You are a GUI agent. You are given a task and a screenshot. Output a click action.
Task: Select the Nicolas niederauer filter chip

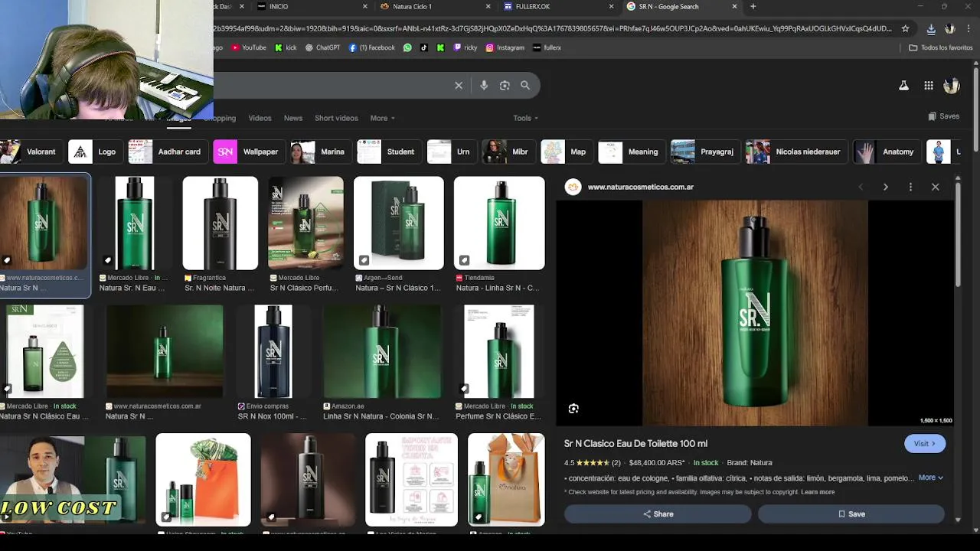(x=796, y=152)
